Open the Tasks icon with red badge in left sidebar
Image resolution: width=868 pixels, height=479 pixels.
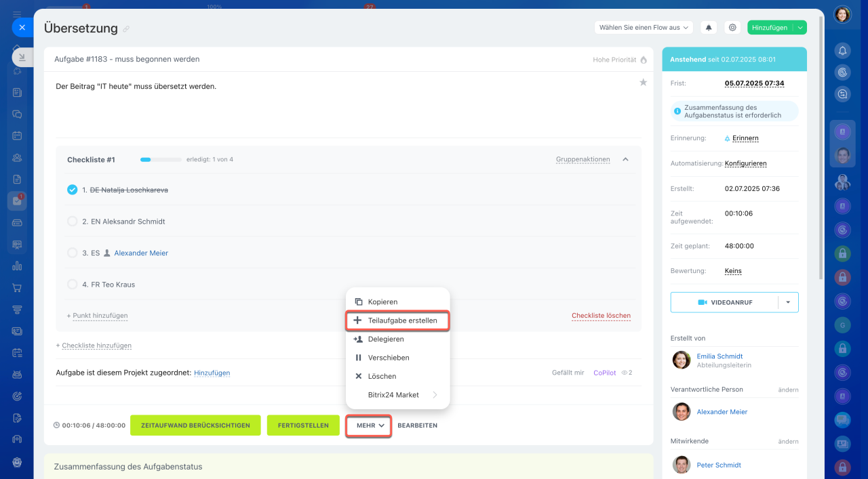tap(17, 201)
